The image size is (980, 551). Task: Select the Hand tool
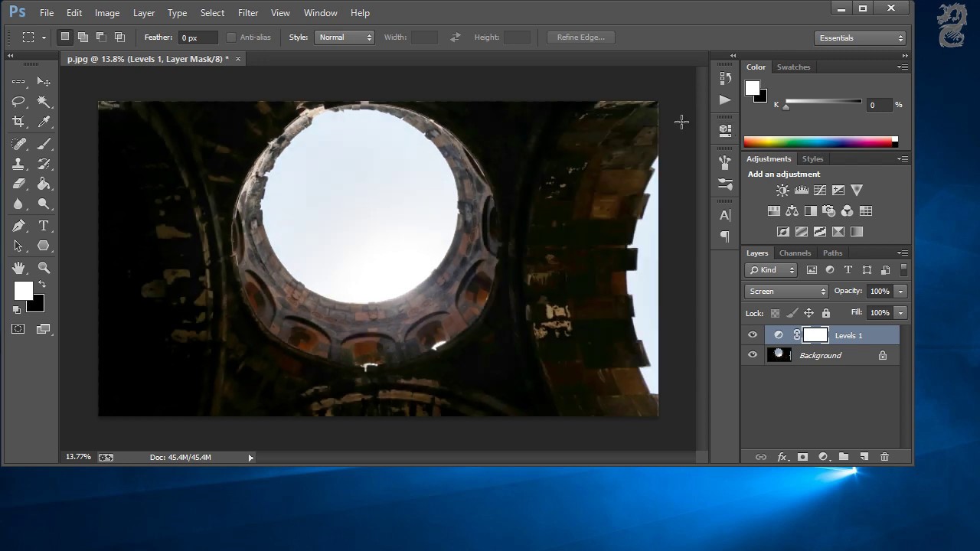[x=18, y=268]
